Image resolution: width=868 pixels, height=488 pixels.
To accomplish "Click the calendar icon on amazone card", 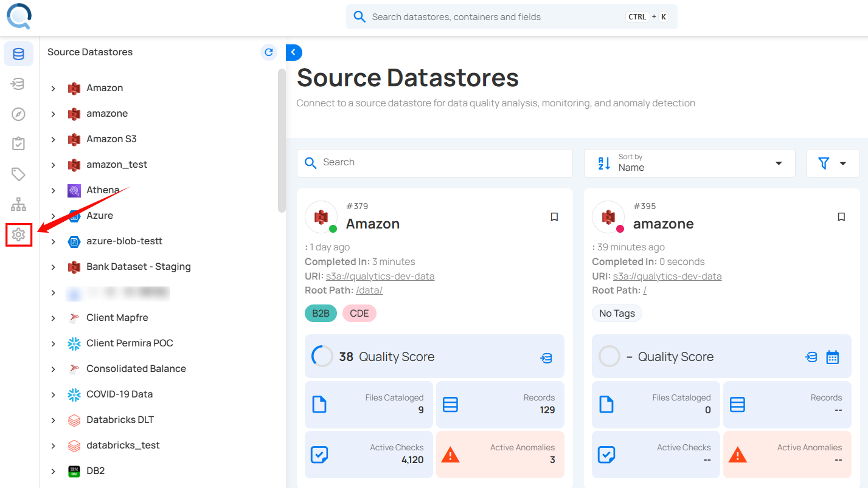I will (832, 357).
